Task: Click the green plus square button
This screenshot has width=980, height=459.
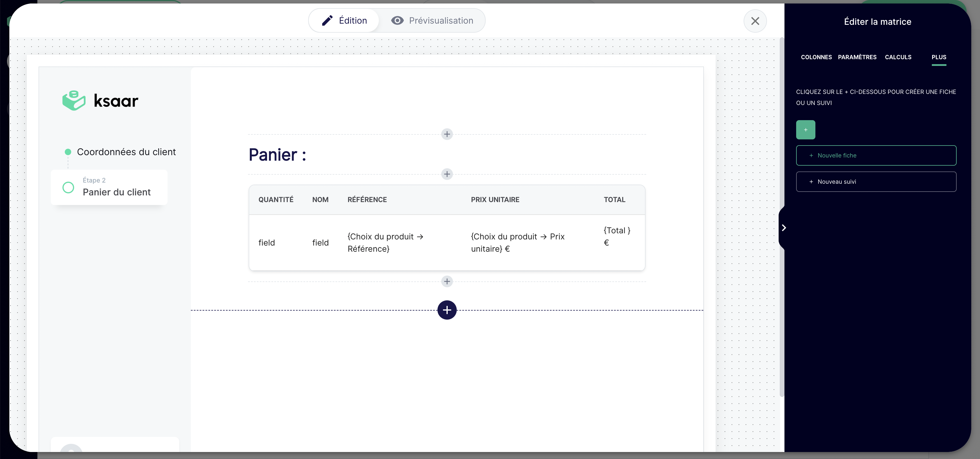Action: [805, 130]
